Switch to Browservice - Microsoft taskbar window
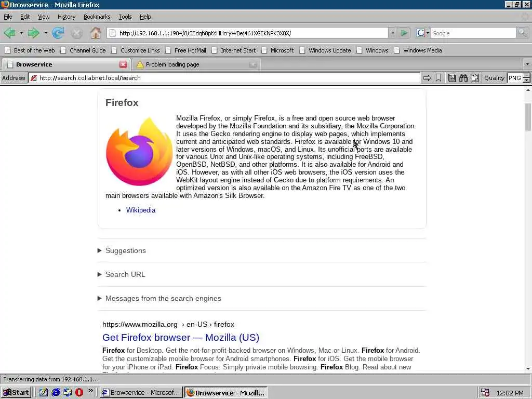Screen dimensions: 532x399 (x=141, y=393)
